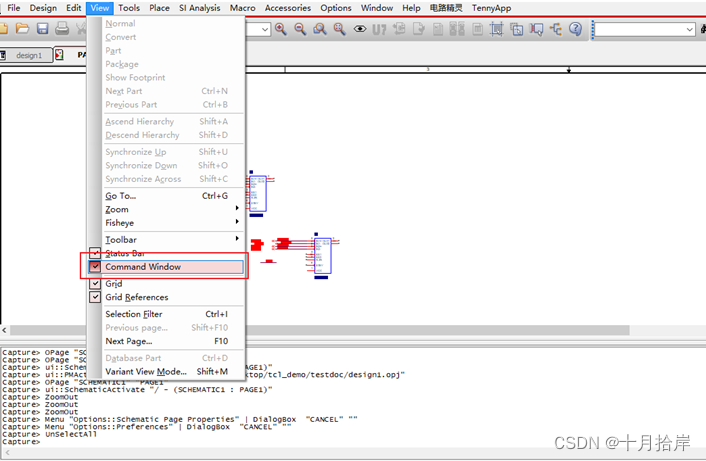The image size is (706, 461).
Task: Click the Area Select toolbar icon
Action: [x=516, y=29]
